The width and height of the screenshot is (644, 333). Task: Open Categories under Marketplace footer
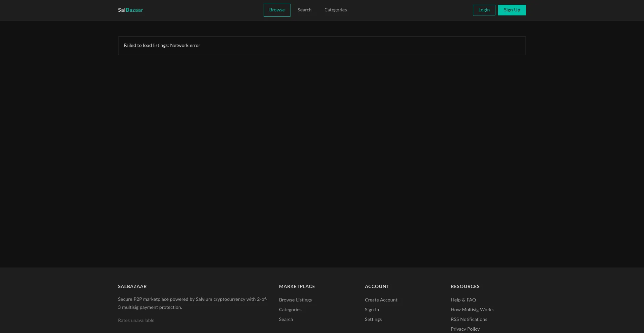(x=290, y=310)
